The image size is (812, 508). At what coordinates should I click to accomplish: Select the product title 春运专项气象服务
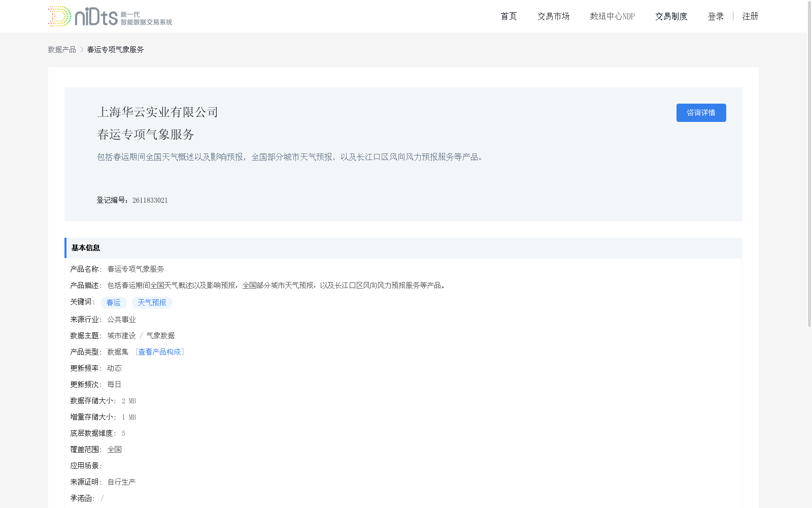146,135
